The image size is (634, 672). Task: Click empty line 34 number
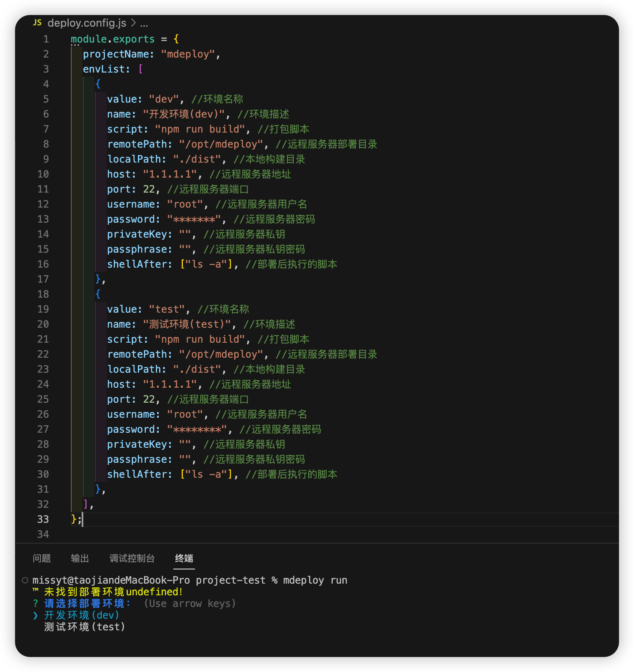[43, 534]
